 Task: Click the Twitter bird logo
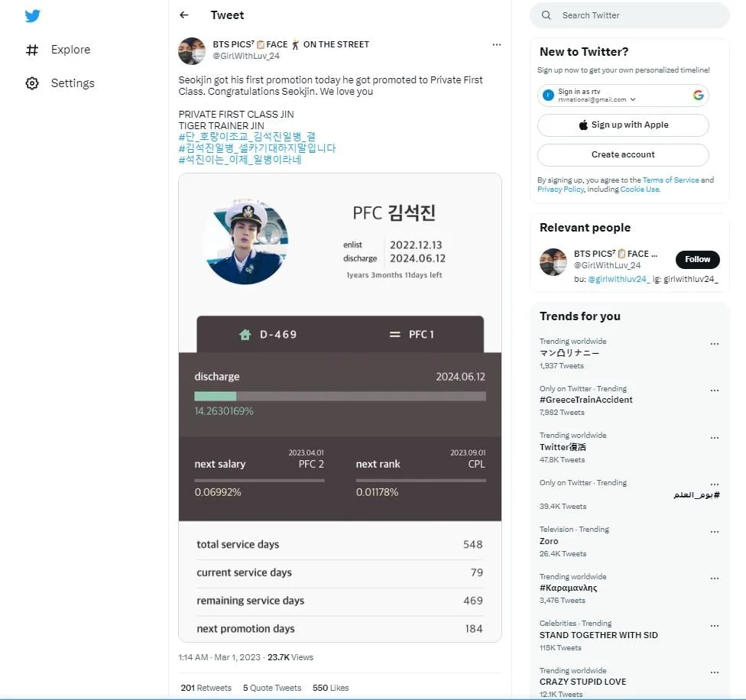point(32,16)
